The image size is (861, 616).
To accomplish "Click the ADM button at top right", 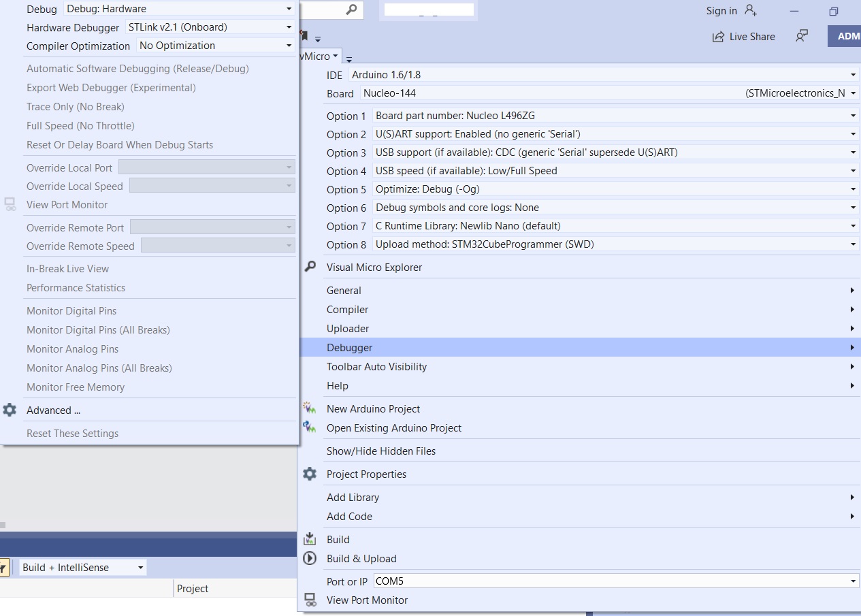I will [x=844, y=36].
